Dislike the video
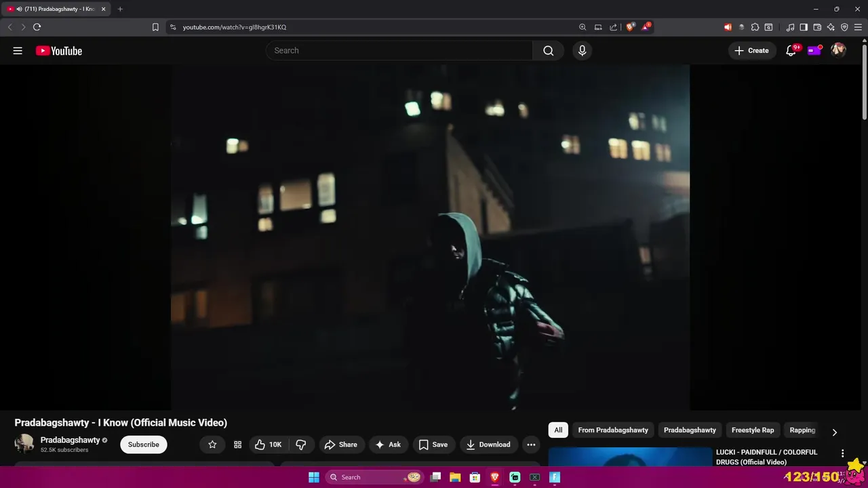 pos(301,445)
